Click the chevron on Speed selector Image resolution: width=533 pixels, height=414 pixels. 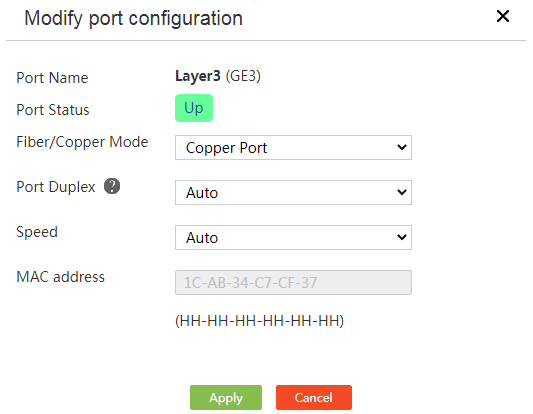pyautogui.click(x=402, y=237)
